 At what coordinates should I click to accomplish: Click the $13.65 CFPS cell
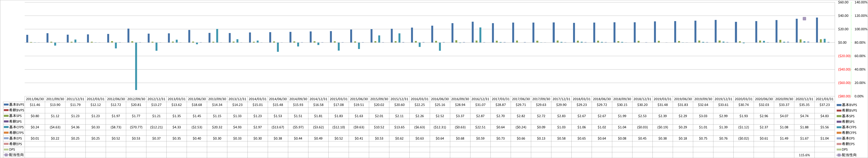point(399,127)
